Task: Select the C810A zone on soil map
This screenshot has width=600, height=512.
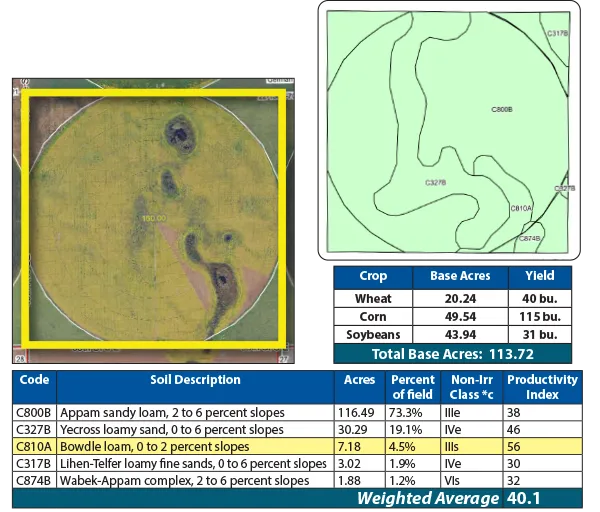Action: click(521, 208)
